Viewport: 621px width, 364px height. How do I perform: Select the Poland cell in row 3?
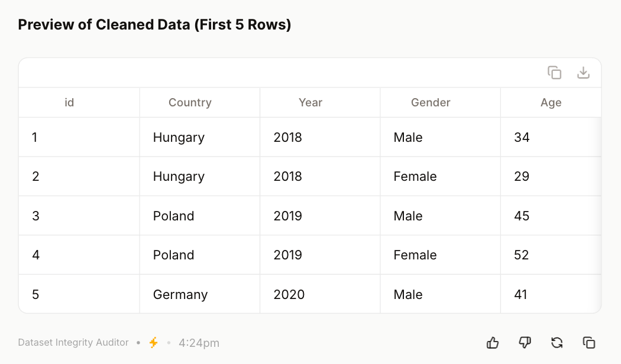tap(174, 216)
